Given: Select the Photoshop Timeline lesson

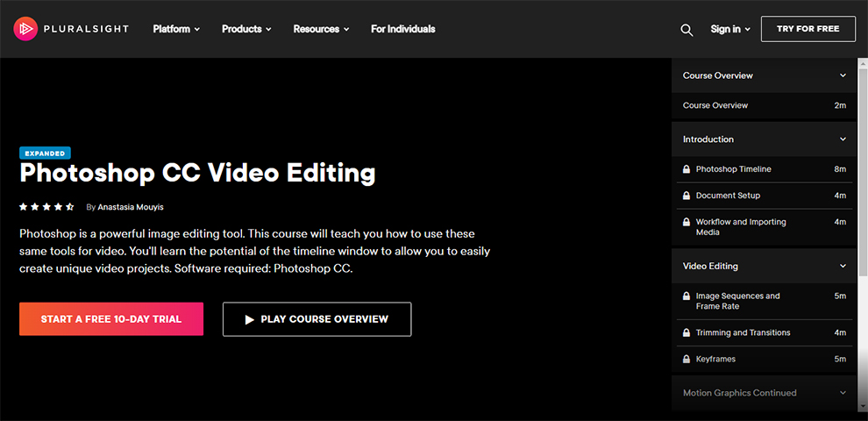Looking at the screenshot, I should 765,169.
